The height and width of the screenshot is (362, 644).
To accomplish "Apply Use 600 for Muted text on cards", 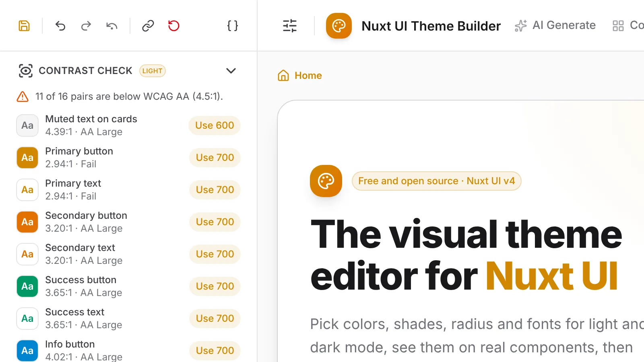I will (215, 125).
